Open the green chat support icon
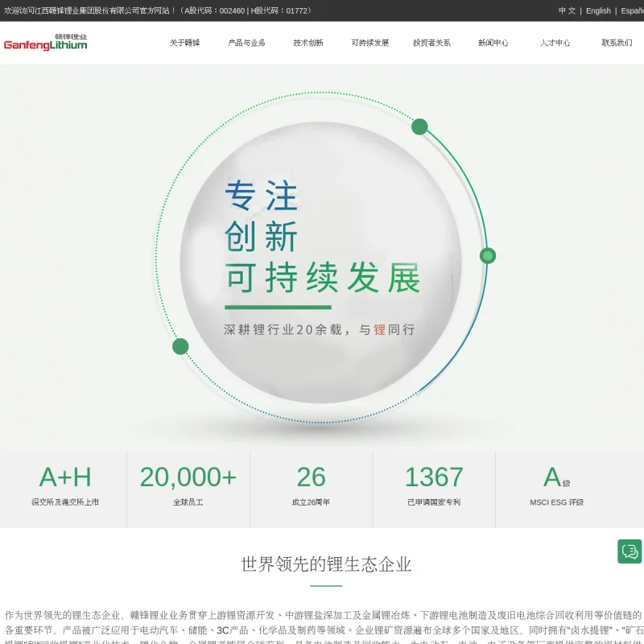The width and height of the screenshot is (644, 644). tap(630, 551)
